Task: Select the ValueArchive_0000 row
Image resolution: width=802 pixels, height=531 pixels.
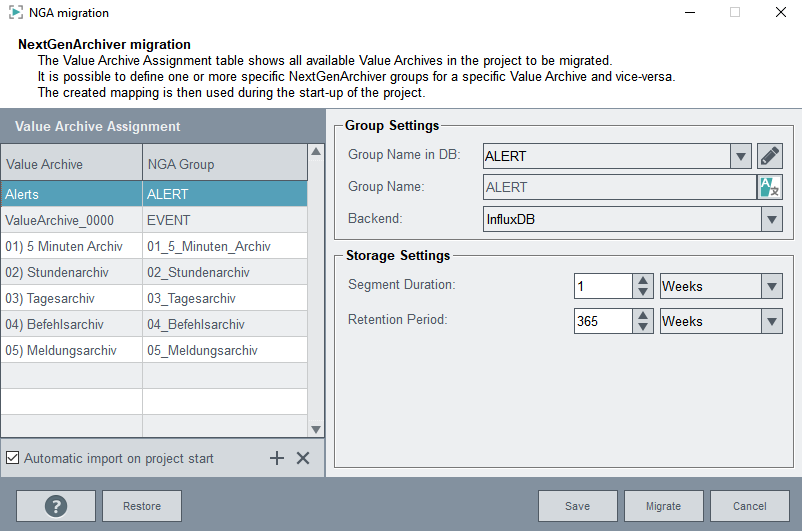Action: pyautogui.click(x=71, y=220)
